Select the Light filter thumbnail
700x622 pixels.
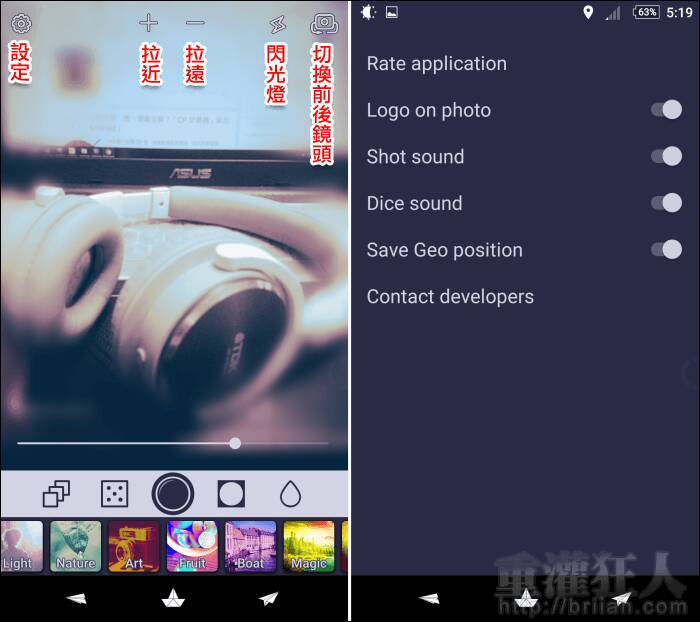click(x=21, y=546)
